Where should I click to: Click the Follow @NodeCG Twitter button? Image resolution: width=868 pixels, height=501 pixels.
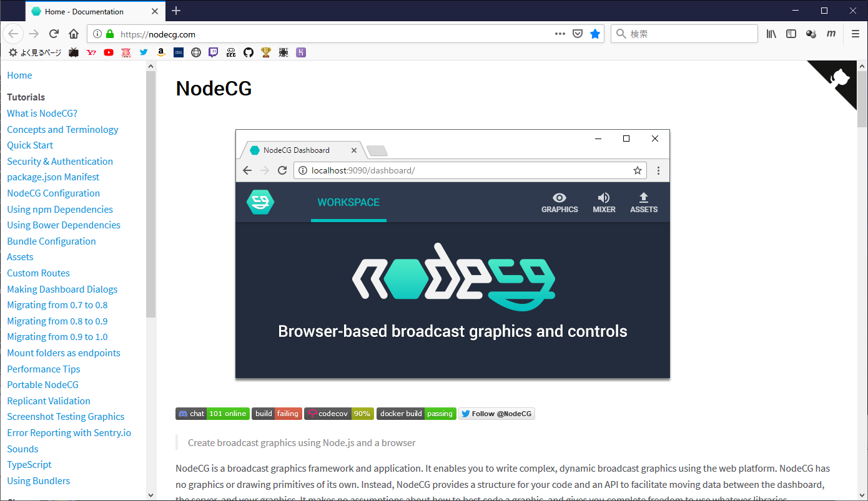click(x=497, y=414)
